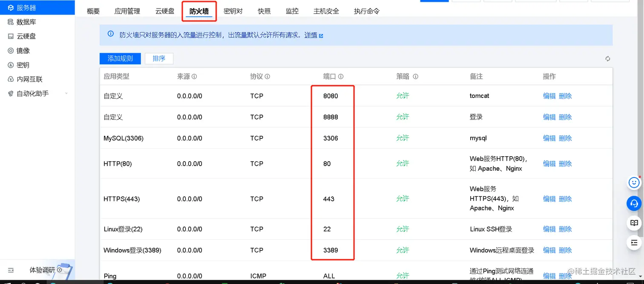Switch to the 密钥对 tab
The image size is (644, 284).
click(x=233, y=11)
